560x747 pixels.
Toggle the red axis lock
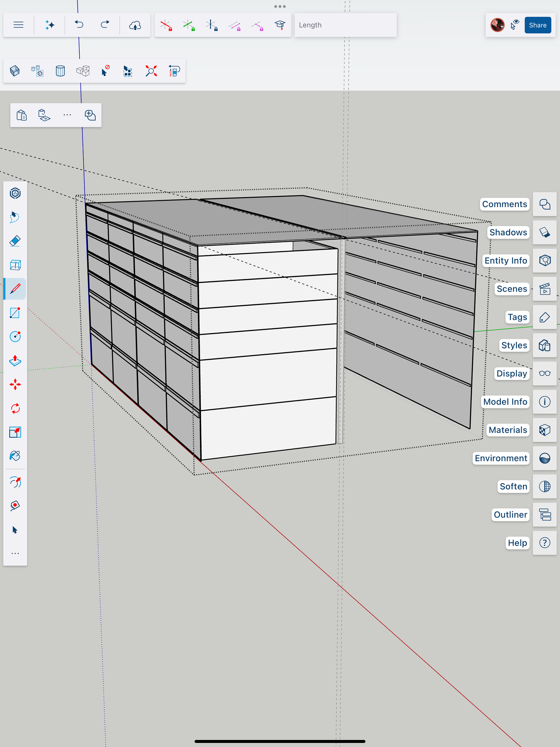(x=166, y=25)
